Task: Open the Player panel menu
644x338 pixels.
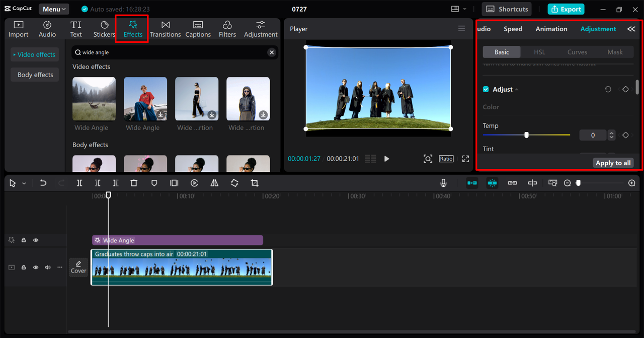Action: pyautogui.click(x=461, y=29)
